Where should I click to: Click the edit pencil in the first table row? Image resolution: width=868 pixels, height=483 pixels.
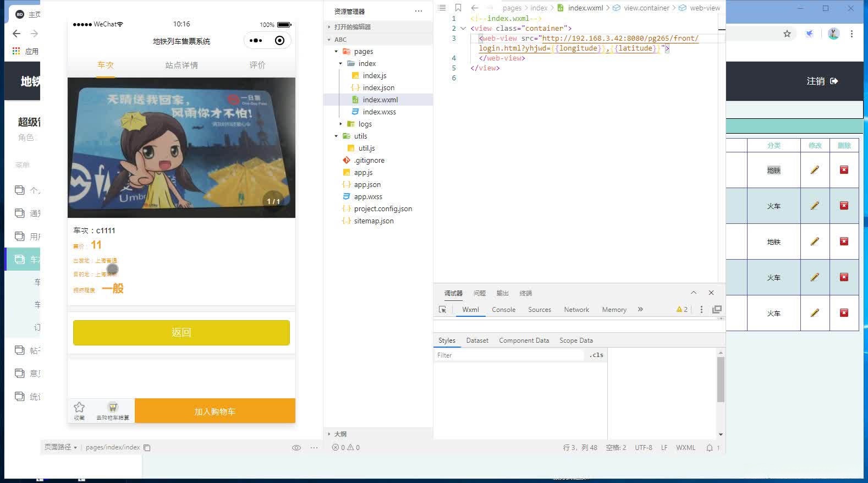tap(815, 170)
